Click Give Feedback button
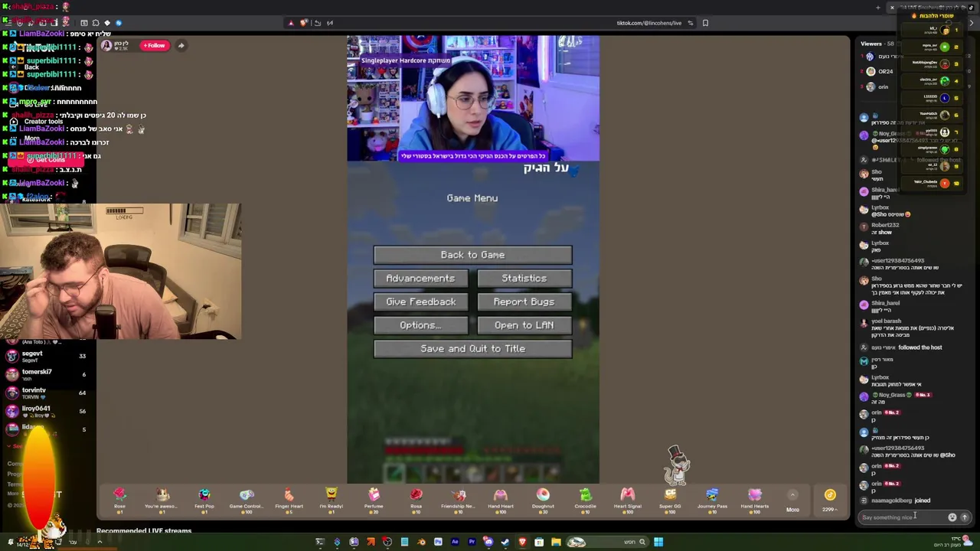Viewport: 980px width, 551px height. (x=420, y=302)
